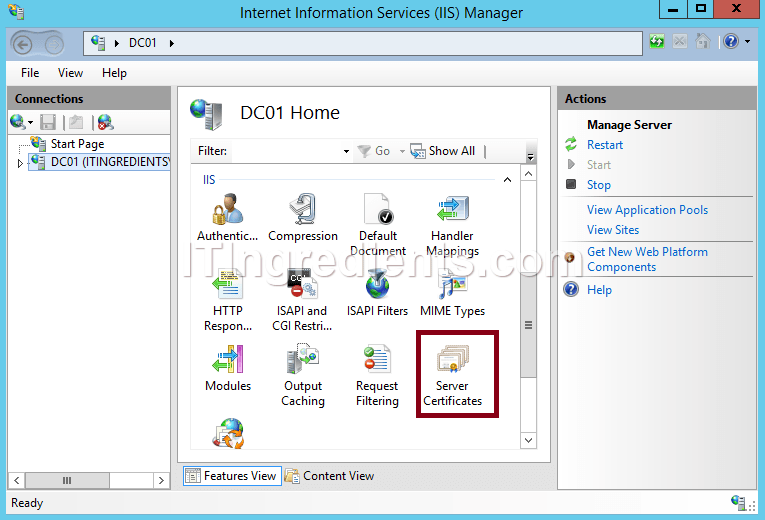Switch to Features View tab

(232, 476)
